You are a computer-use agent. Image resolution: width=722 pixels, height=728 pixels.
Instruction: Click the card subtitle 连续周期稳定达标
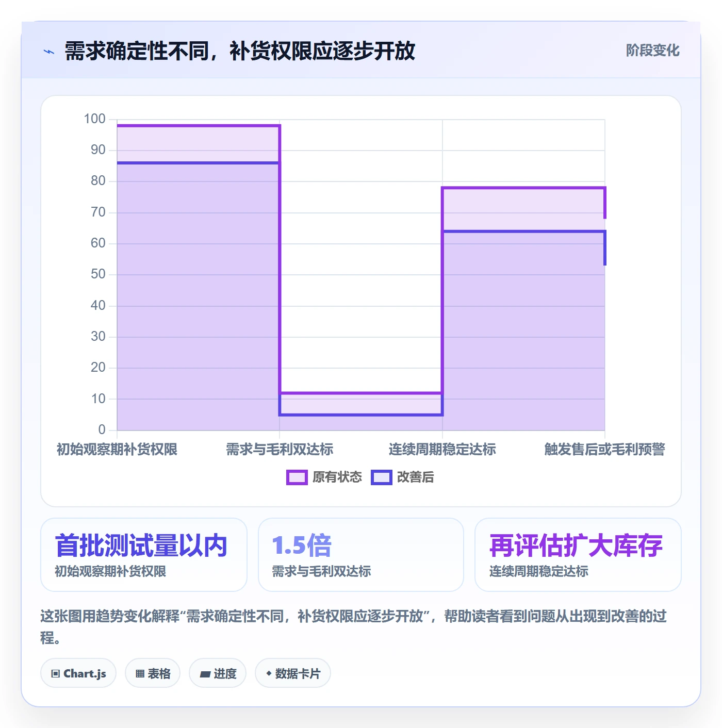coord(539,571)
